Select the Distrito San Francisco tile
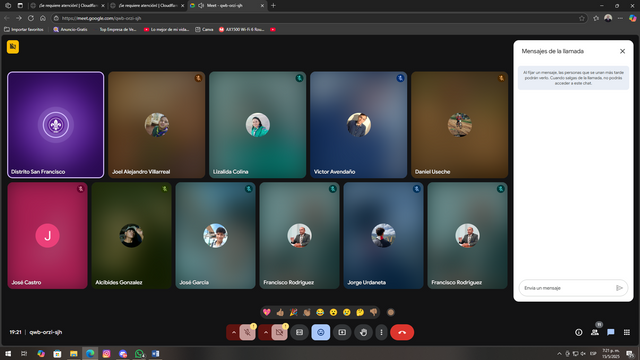640x360 pixels. pos(56,125)
